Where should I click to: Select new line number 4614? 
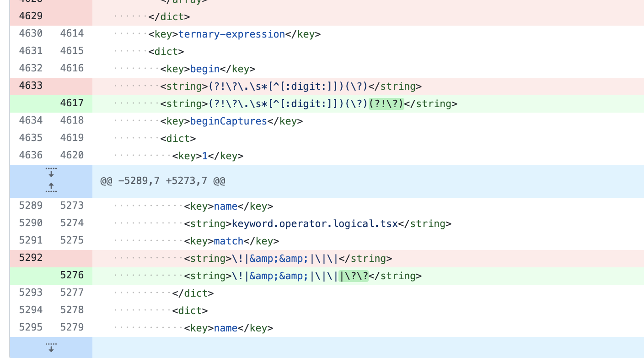pos(72,33)
